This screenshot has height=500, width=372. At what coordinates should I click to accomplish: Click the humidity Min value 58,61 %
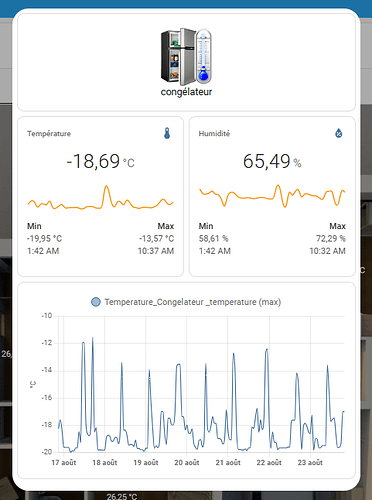pyautogui.click(x=214, y=239)
